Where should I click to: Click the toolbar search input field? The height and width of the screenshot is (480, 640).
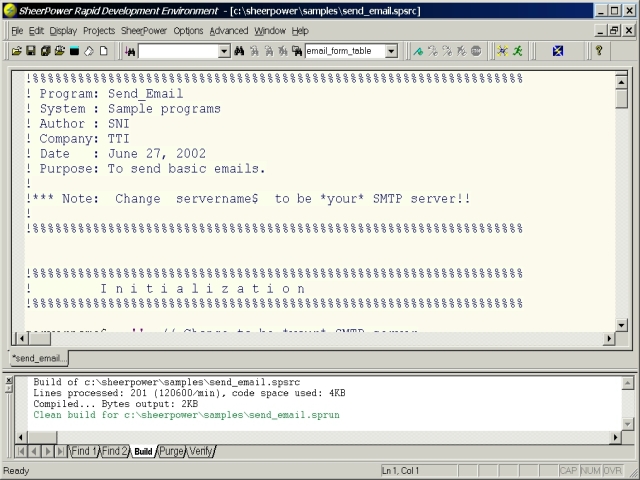click(178, 51)
